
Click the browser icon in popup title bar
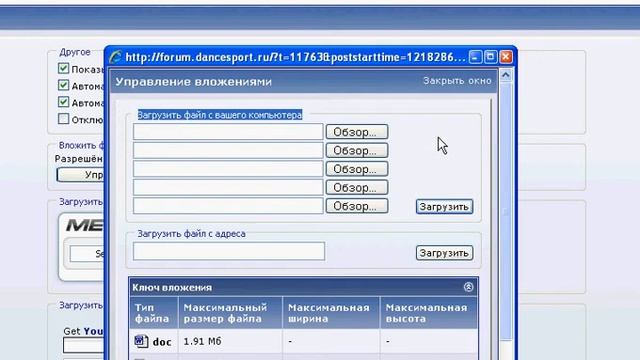(x=116, y=57)
